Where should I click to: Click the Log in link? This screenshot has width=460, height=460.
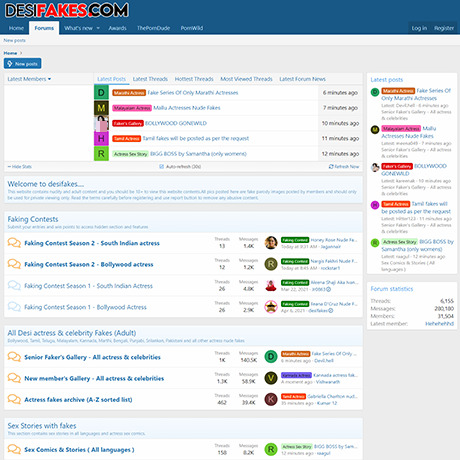pos(419,28)
